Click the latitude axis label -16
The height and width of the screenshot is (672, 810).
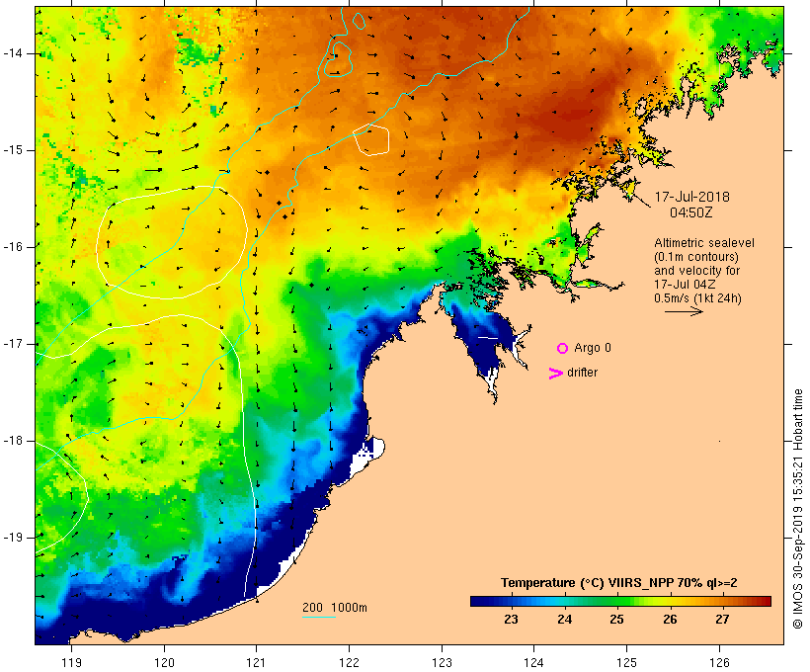(13, 247)
